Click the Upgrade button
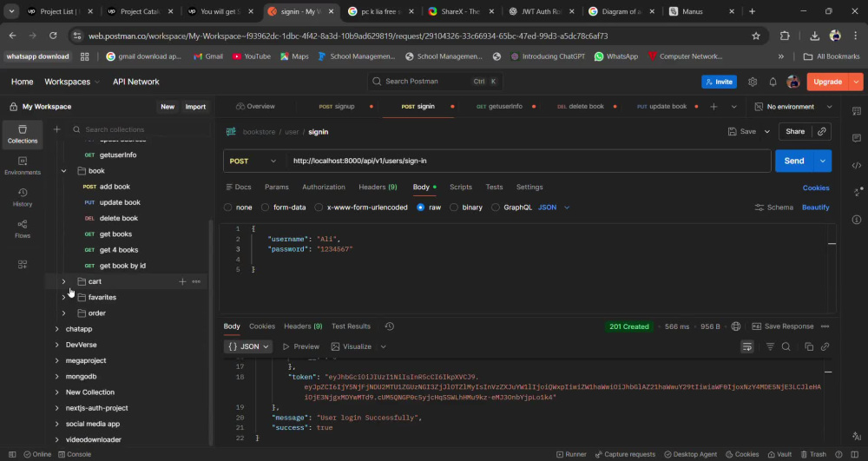The width and height of the screenshot is (868, 461). (x=827, y=82)
